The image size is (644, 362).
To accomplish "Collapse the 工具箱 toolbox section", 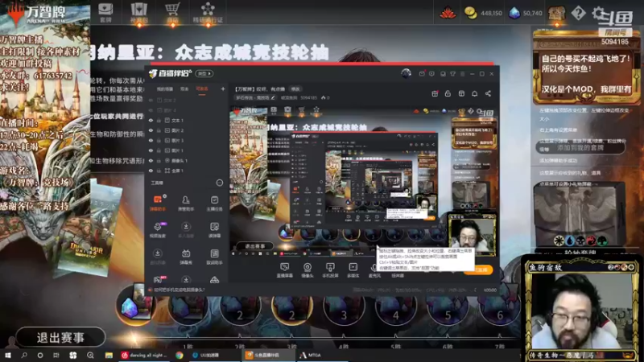I will 219,183.
